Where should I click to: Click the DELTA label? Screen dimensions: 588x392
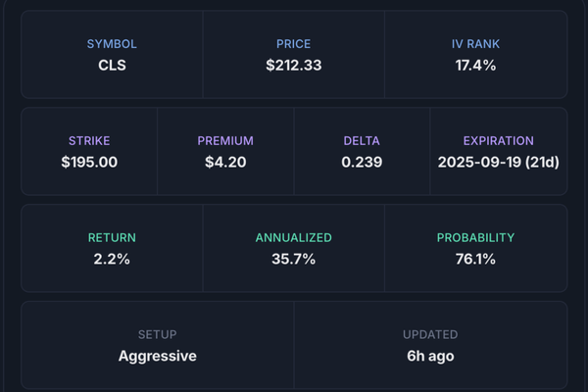(x=362, y=141)
